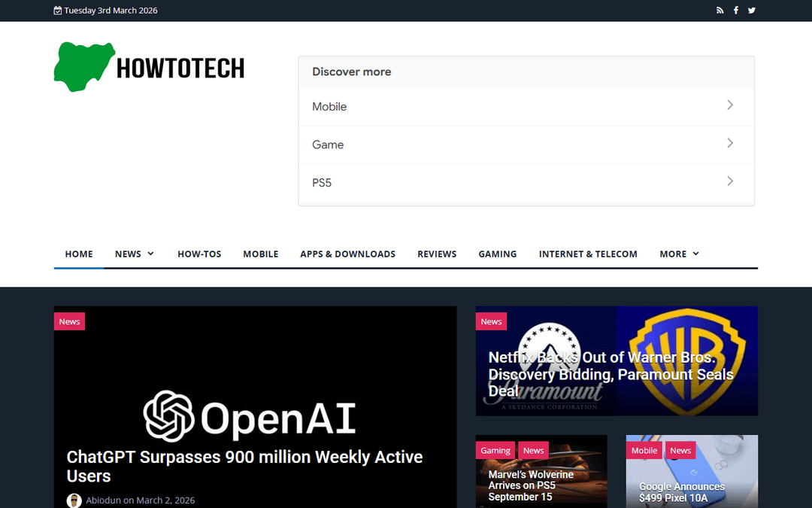
Task: Click News tag on the OpenAI article
Action: [69, 321]
